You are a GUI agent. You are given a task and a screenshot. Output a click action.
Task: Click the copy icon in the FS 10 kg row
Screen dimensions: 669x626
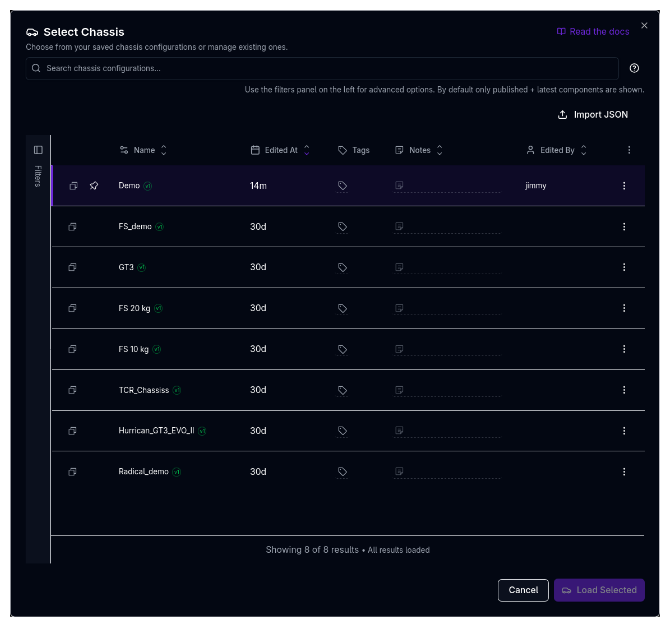point(72,349)
